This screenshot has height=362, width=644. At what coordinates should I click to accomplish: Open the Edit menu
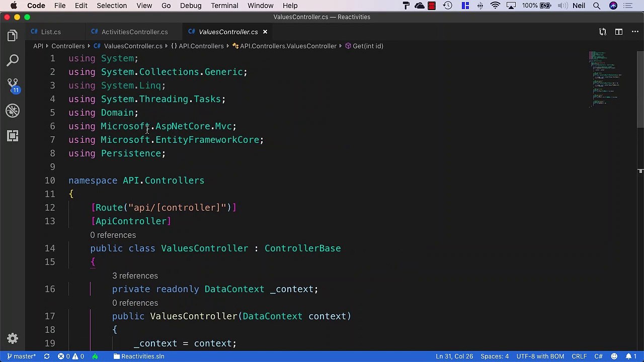(x=81, y=6)
